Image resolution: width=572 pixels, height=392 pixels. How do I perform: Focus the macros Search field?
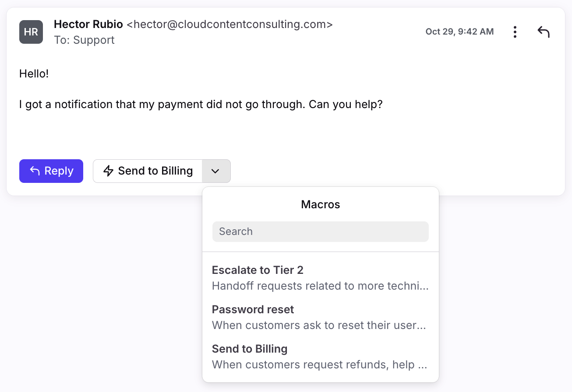click(x=320, y=231)
